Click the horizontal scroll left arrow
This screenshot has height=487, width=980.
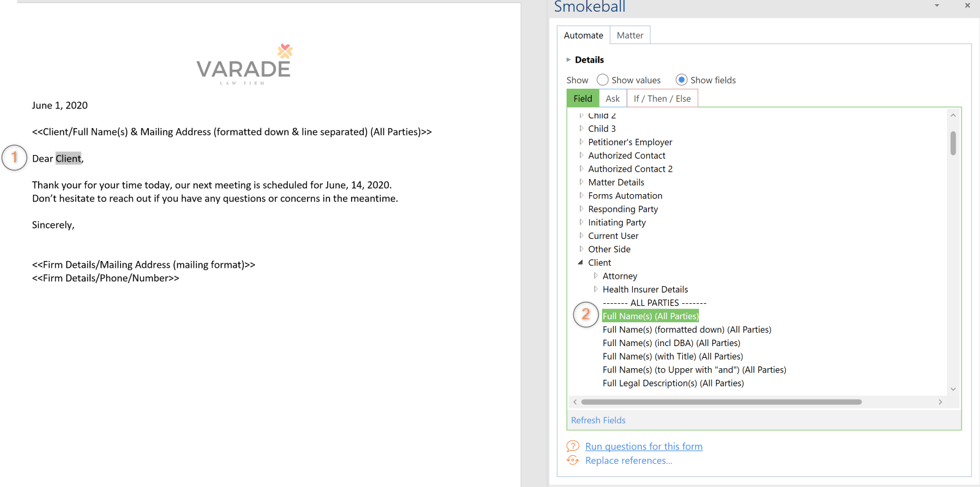tap(575, 402)
